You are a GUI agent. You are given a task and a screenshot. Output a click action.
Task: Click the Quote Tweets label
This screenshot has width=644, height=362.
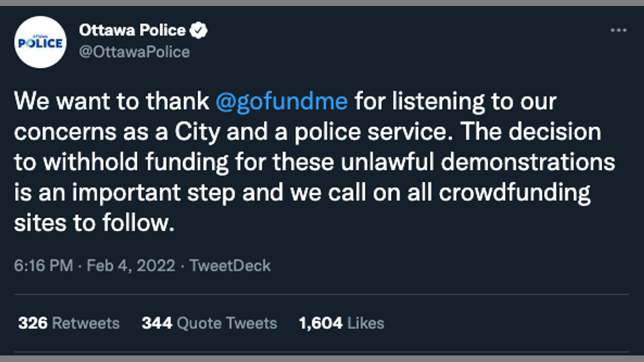point(227,323)
